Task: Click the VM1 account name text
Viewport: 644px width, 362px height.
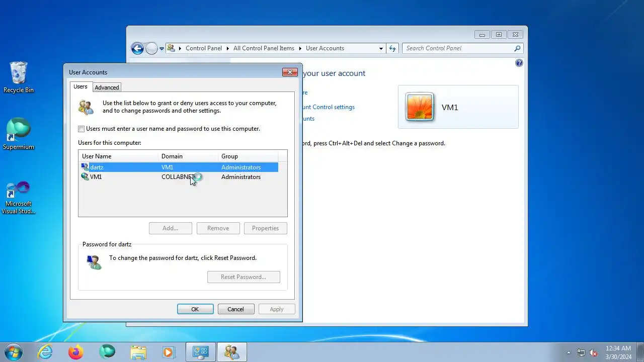Action: 450,108
